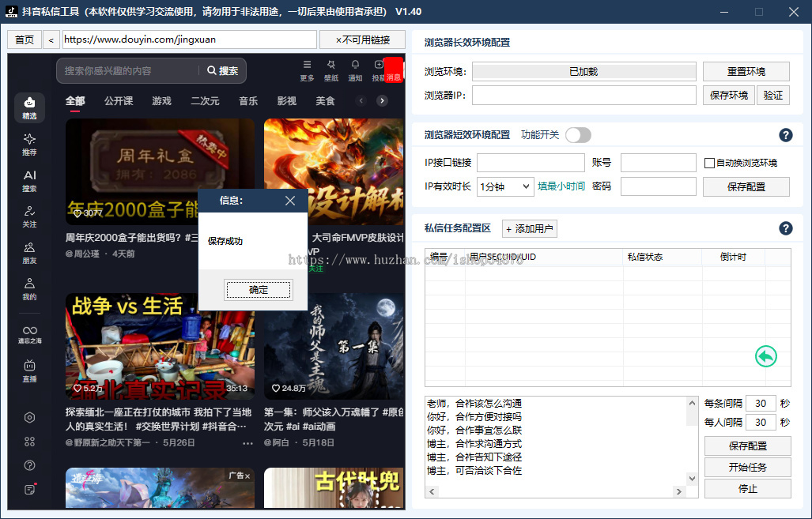
Task: Close the 信息 dialog with X
Action: (x=290, y=201)
